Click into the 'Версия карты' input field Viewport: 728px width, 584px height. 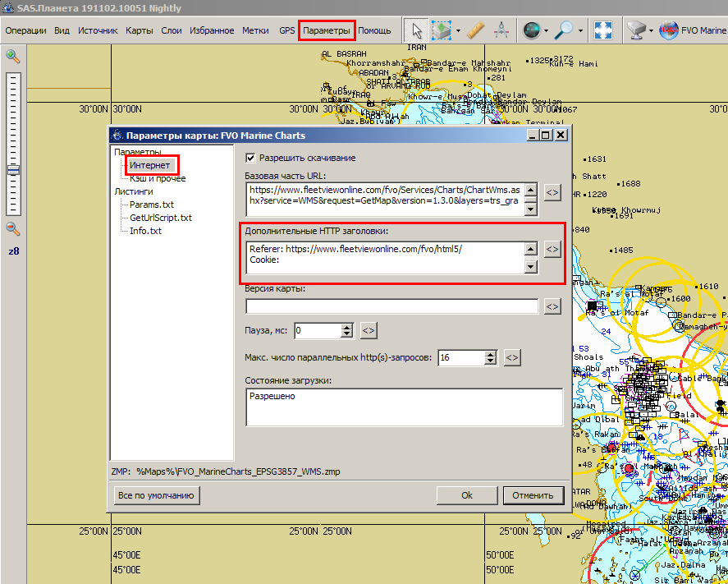tap(391, 306)
